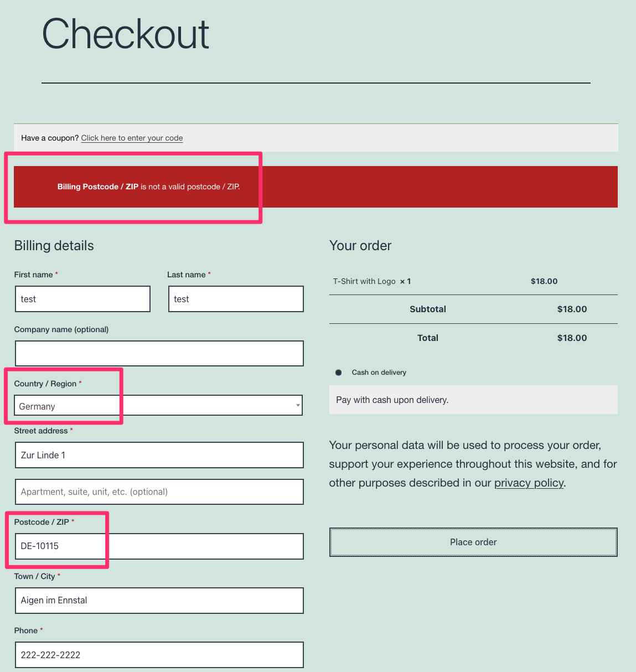636x672 pixels.
Task: Click the invalid postcode error banner
Action: tap(316, 187)
